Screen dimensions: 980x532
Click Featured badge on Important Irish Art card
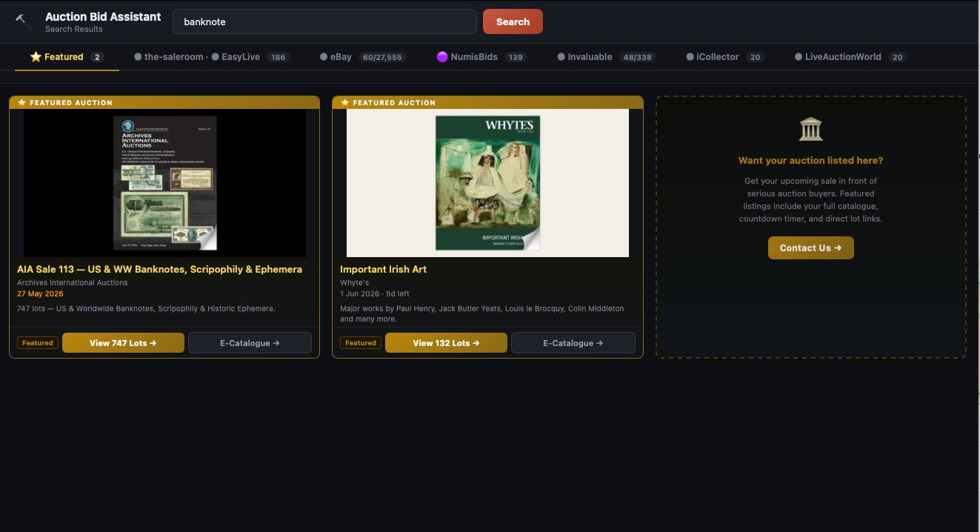coord(361,343)
